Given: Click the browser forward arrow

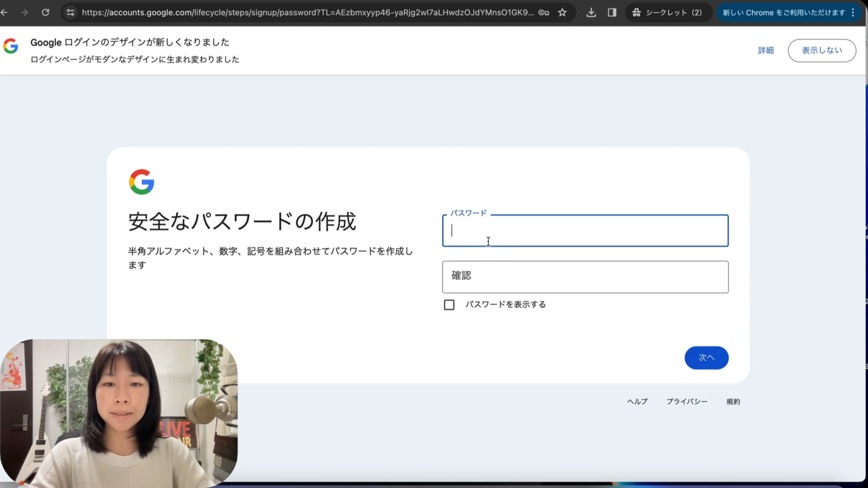Looking at the screenshot, I should (x=24, y=13).
